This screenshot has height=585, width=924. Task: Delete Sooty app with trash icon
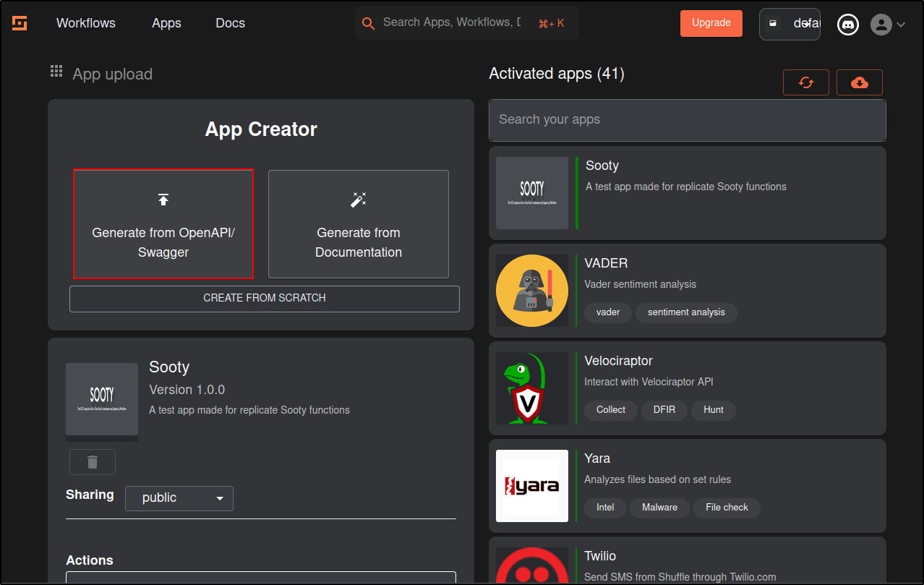click(x=93, y=462)
